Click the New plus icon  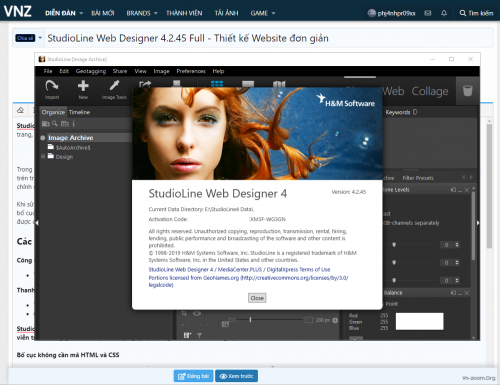point(83,86)
